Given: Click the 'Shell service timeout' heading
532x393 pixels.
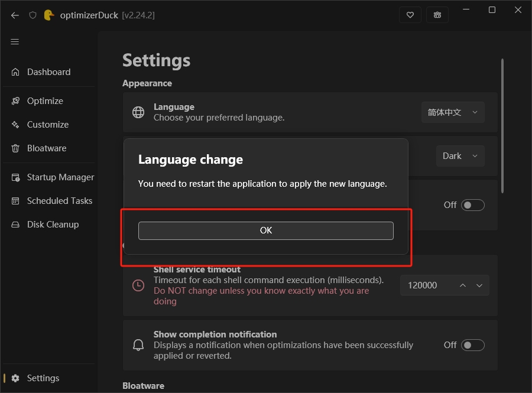Looking at the screenshot, I should 197,269.
